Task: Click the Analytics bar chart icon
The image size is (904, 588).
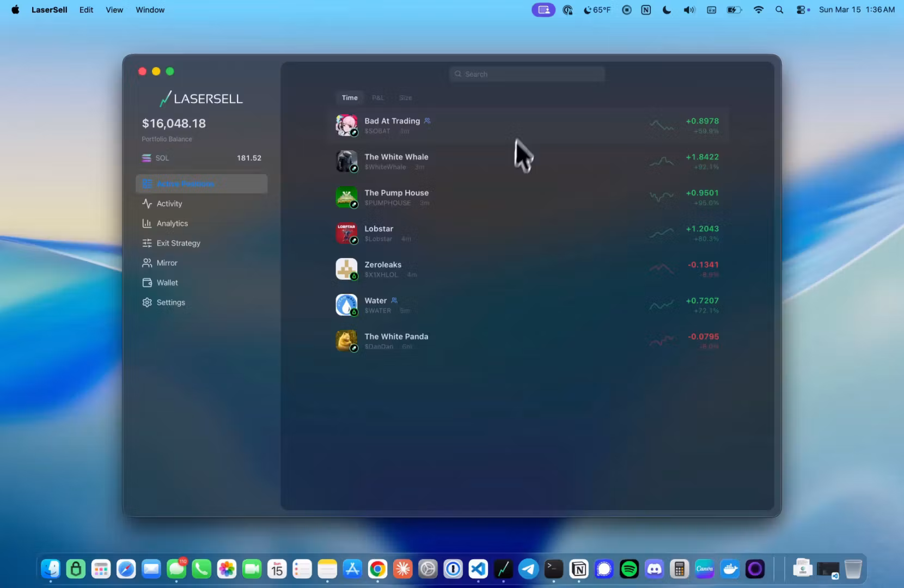Action: pos(147,223)
